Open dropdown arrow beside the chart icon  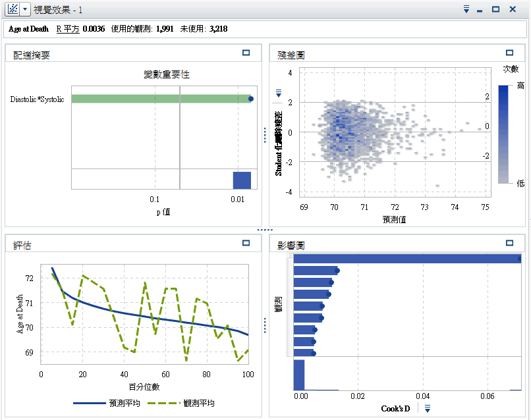[x=25, y=10]
